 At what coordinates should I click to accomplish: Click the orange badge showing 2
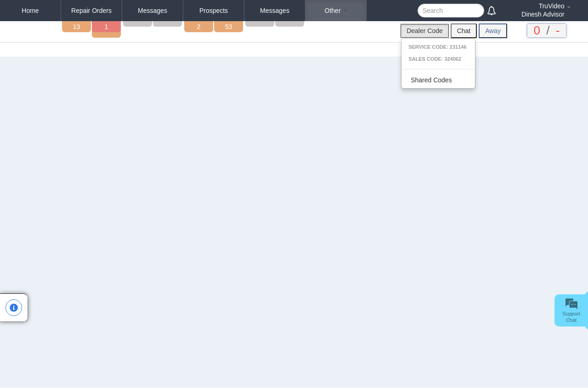tap(198, 27)
